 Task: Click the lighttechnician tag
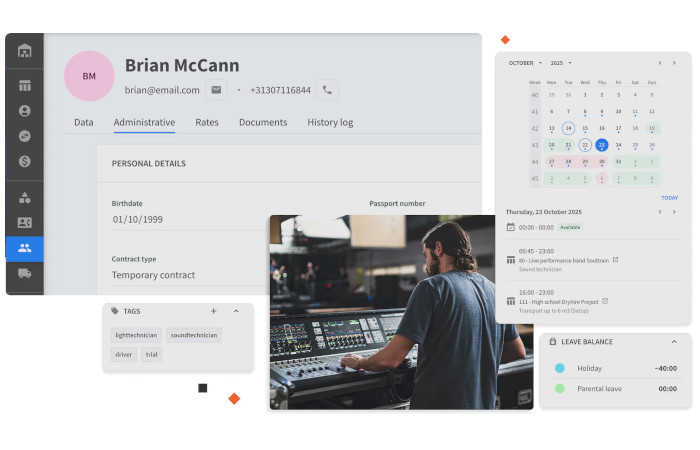[x=136, y=335]
